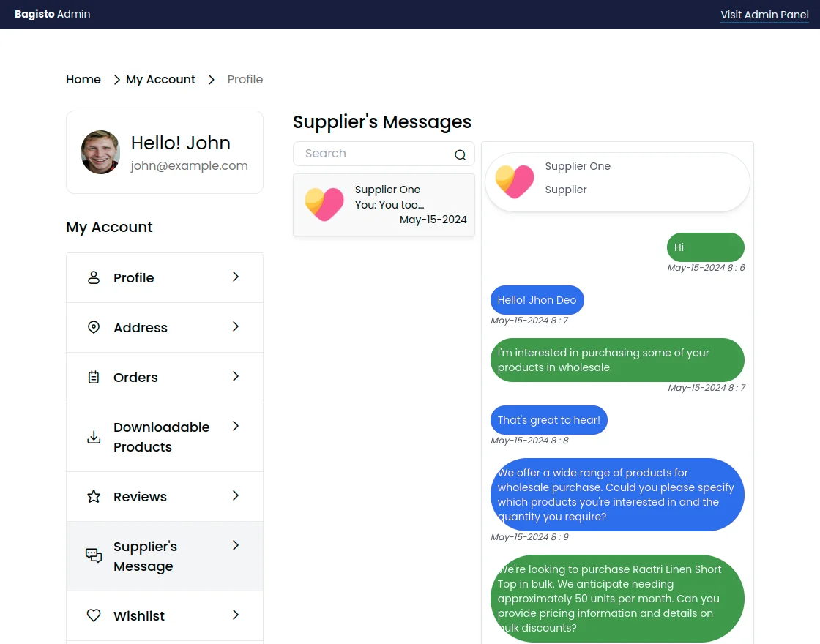This screenshot has width=820, height=644.
Task: Select John's profile picture
Action: coord(100,152)
